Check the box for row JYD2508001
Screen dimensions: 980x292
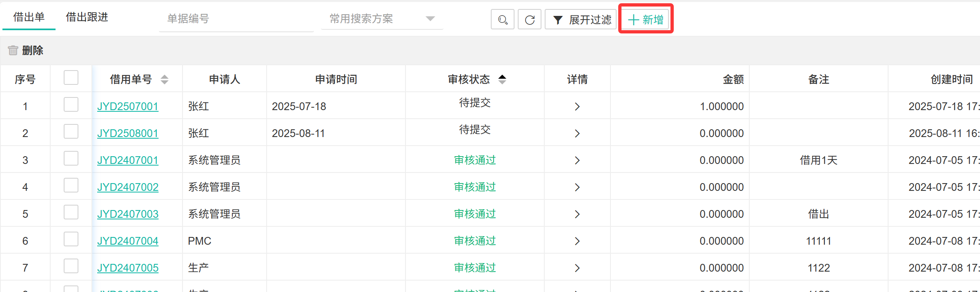71,131
